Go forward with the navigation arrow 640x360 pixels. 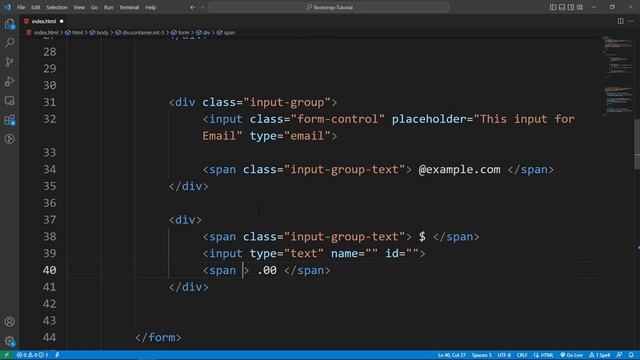point(202,7)
